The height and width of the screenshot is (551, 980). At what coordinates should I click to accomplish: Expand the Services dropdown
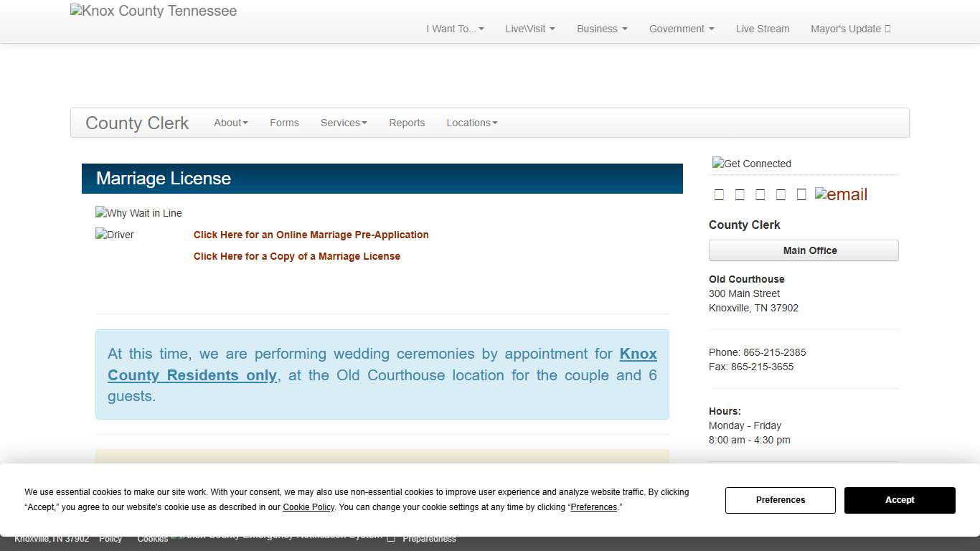click(x=343, y=123)
